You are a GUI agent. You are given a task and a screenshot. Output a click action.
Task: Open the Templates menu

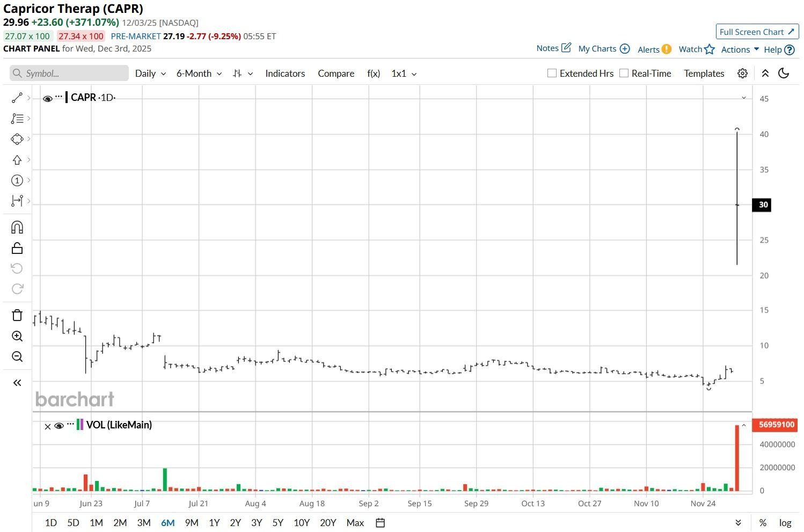[x=704, y=74]
